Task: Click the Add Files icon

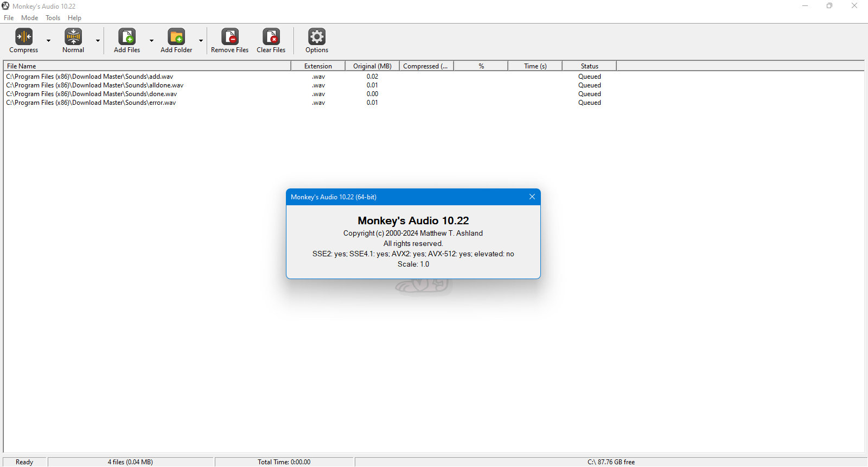Action: coord(127,36)
